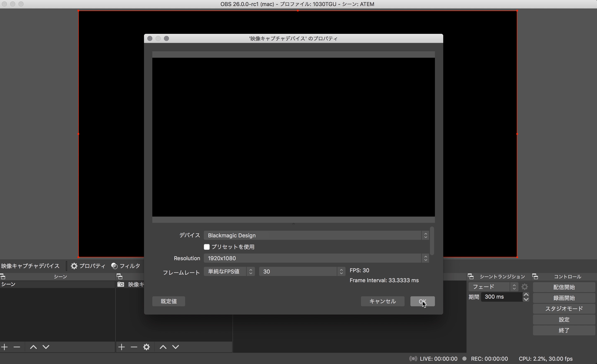Click the LIVE streaming status icon
Viewport: 597px width, 364px height.
413,358
